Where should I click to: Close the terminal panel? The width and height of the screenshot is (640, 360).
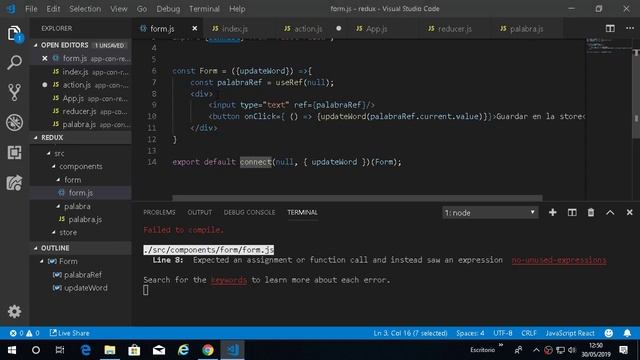[x=629, y=212]
